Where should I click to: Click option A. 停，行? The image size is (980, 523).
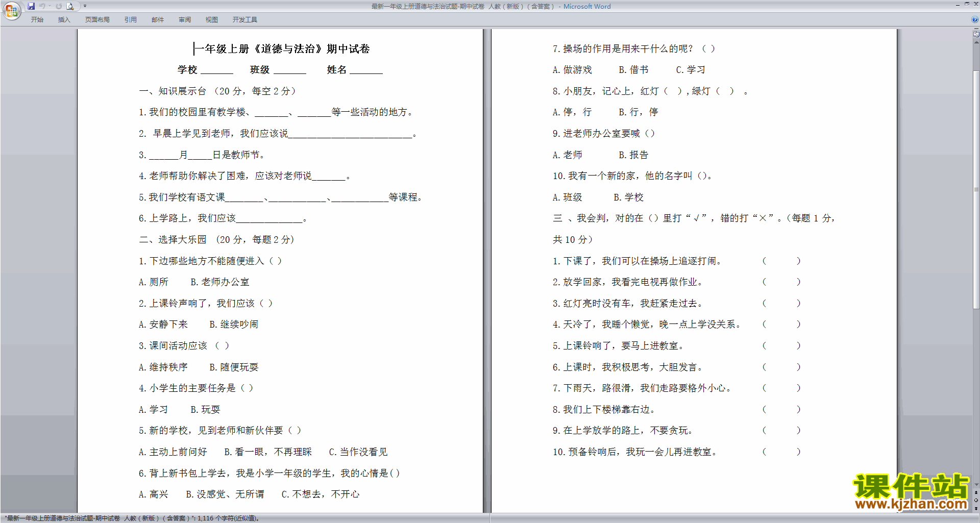pyautogui.click(x=572, y=112)
